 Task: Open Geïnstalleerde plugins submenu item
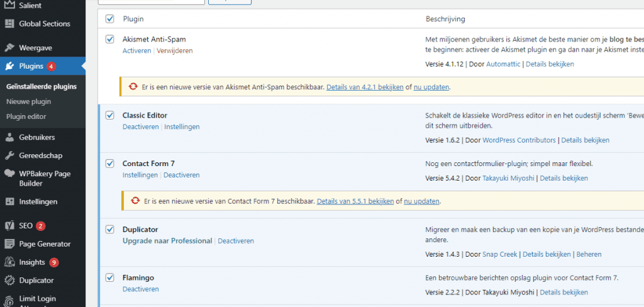(x=42, y=86)
